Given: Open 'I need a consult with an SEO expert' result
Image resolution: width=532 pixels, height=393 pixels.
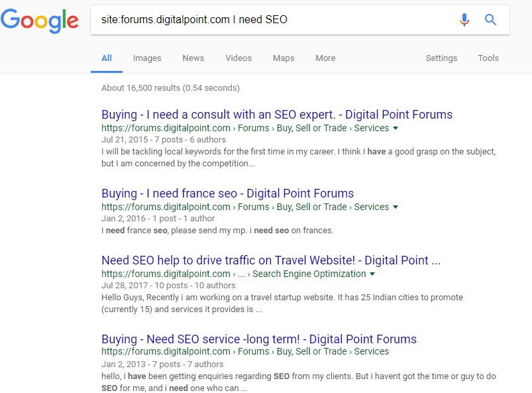Looking at the screenshot, I should click(x=277, y=115).
